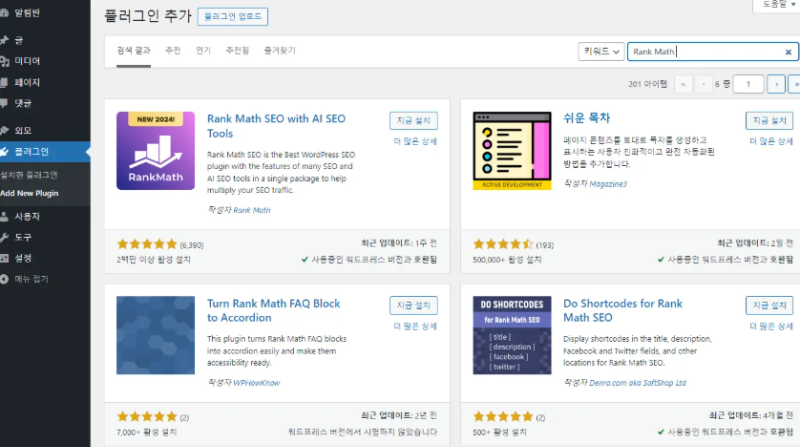Switch to the 즐겨찾기 tab
The height and width of the screenshot is (447, 800).
pos(280,51)
